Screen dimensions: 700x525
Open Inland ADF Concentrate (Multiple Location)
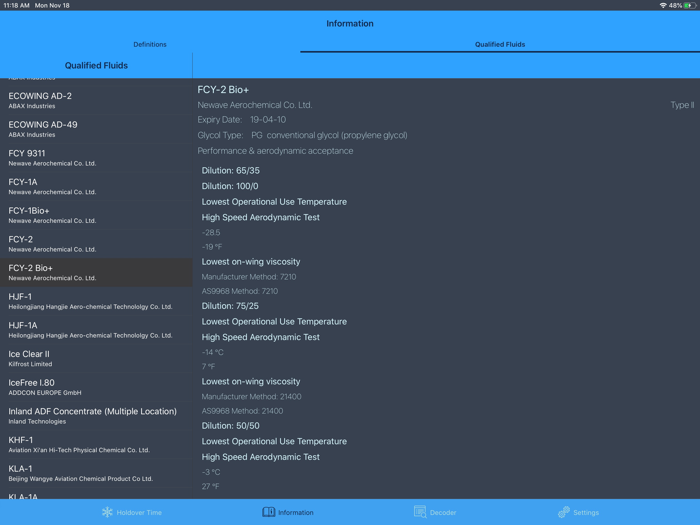pyautogui.click(x=96, y=415)
